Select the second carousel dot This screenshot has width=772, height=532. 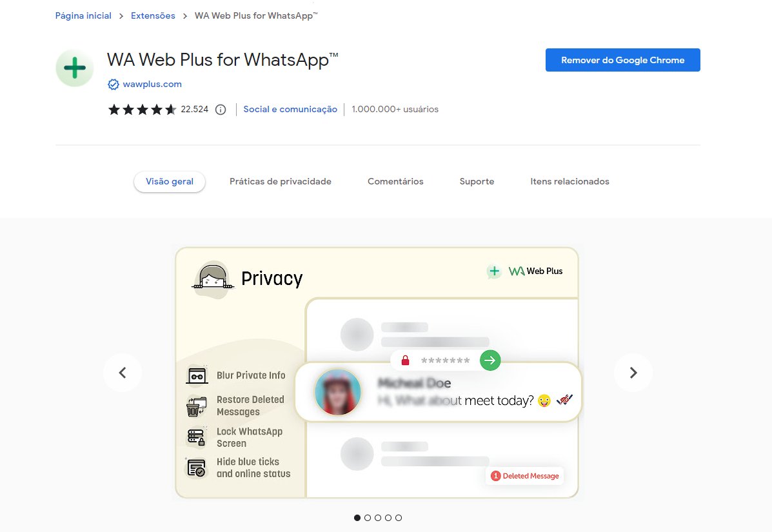pyautogui.click(x=368, y=518)
